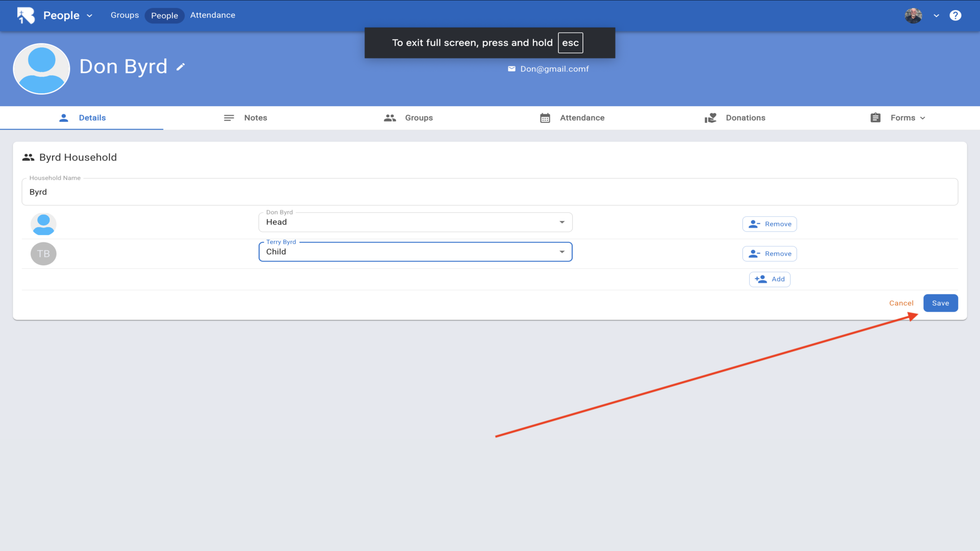Screen dimensions: 980x551
Task: Click the email envelope icon near Don@gmail.comf
Action: [x=511, y=69]
